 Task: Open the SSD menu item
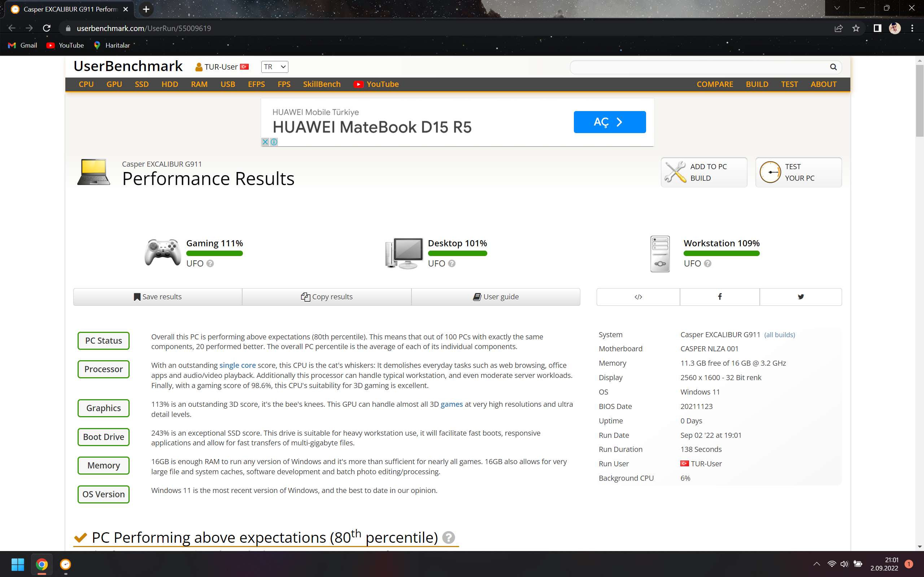141,84
